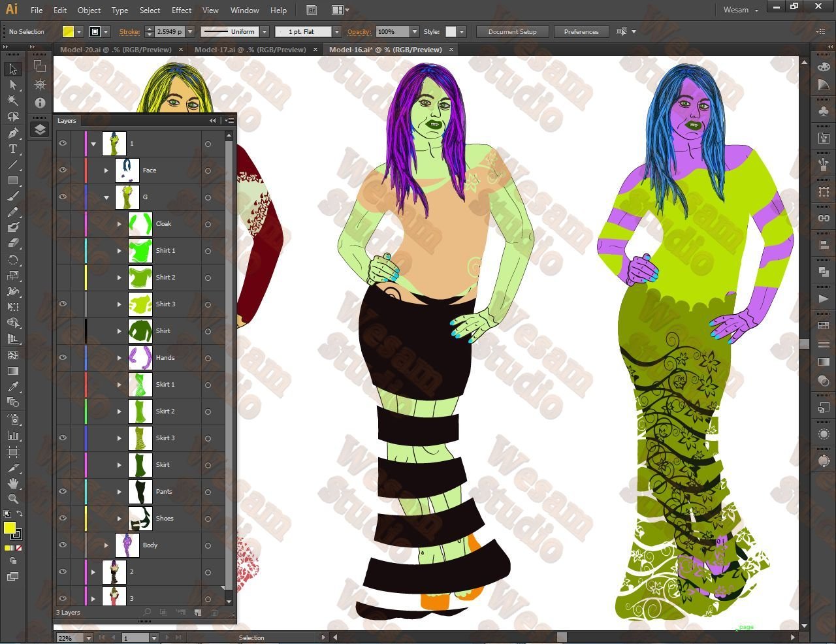Hide the Hands layer

[63, 357]
